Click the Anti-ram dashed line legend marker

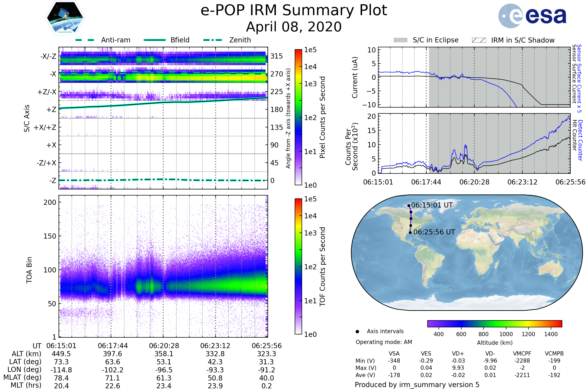tap(85, 40)
